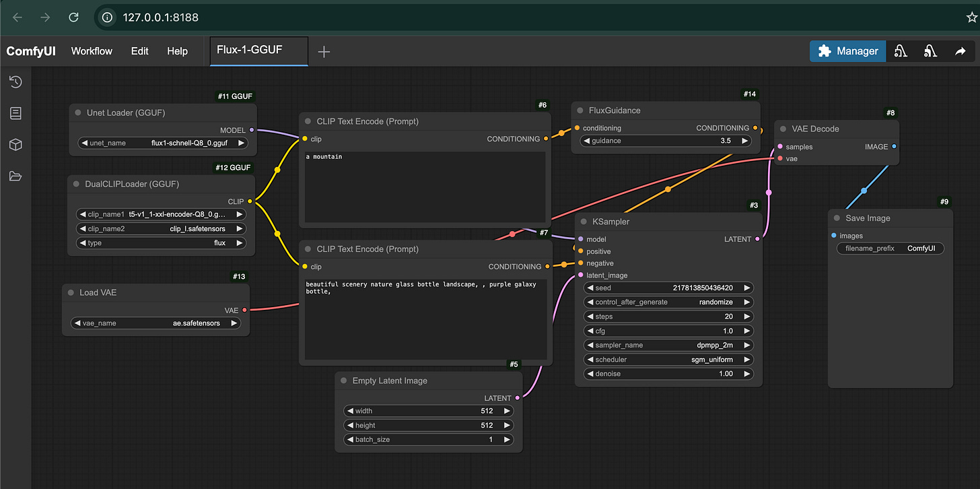980x489 pixels.
Task: Open the Help menu
Action: pos(178,51)
